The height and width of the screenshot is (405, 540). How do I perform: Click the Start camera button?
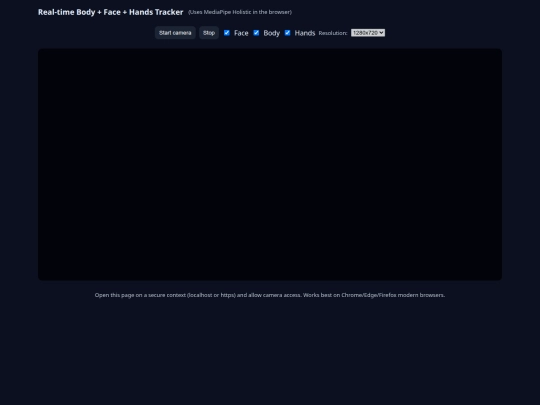point(175,33)
